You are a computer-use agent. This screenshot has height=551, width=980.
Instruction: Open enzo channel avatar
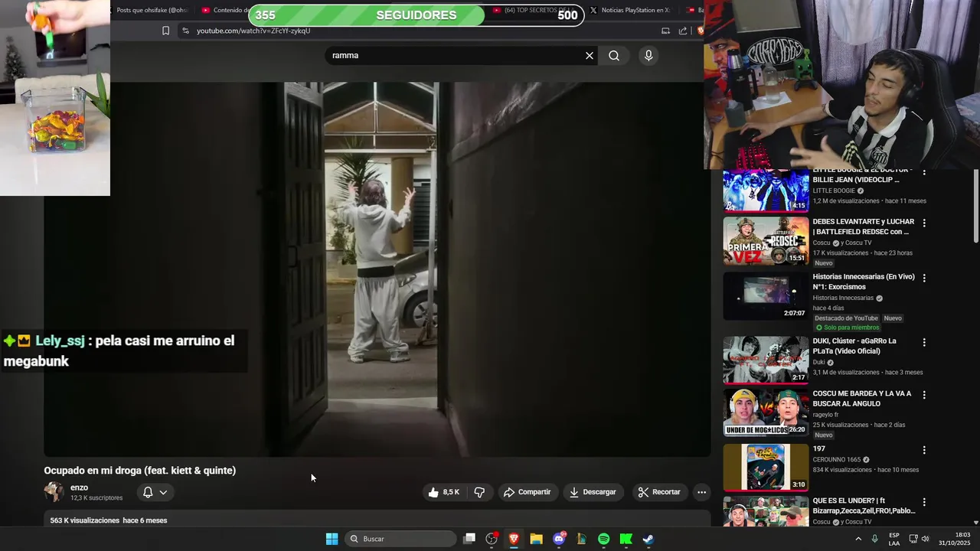point(54,492)
